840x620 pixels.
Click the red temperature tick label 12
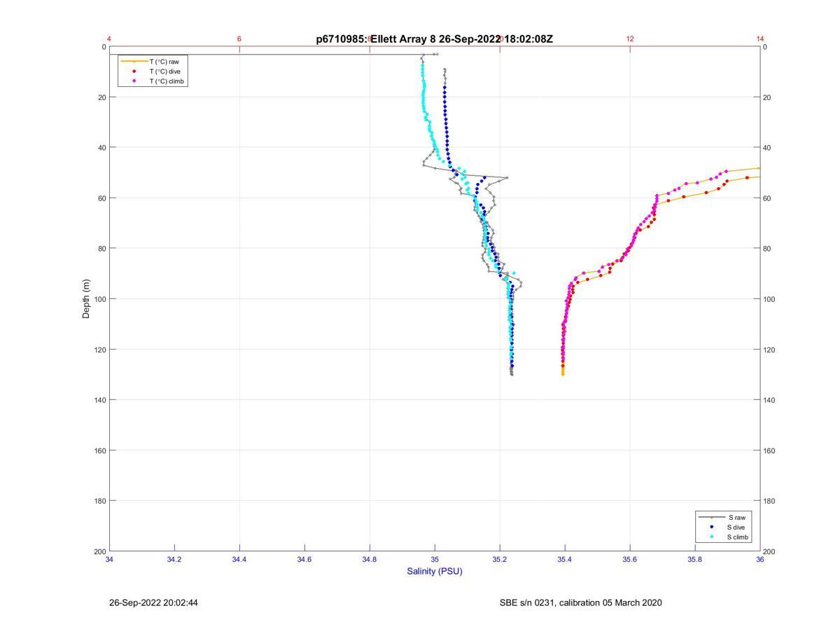(x=630, y=39)
